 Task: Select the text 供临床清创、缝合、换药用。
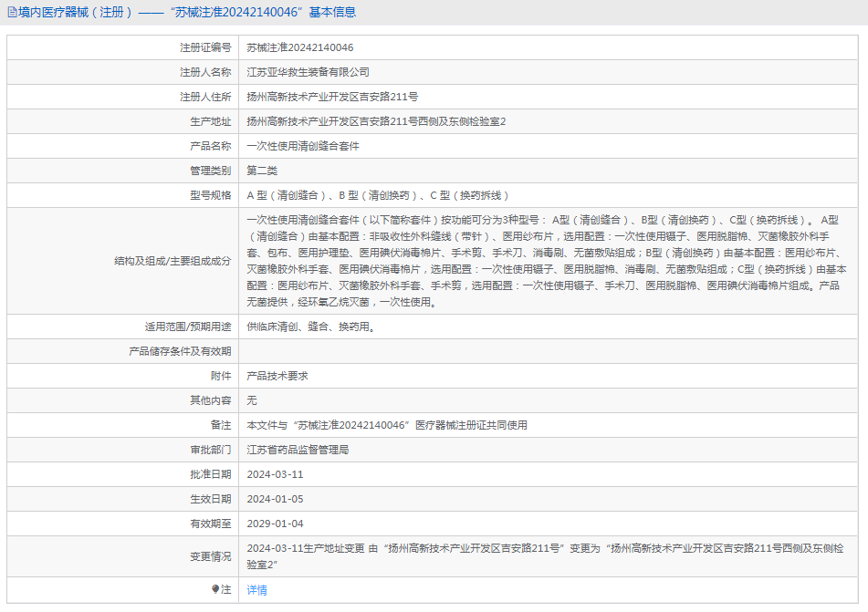(313, 327)
